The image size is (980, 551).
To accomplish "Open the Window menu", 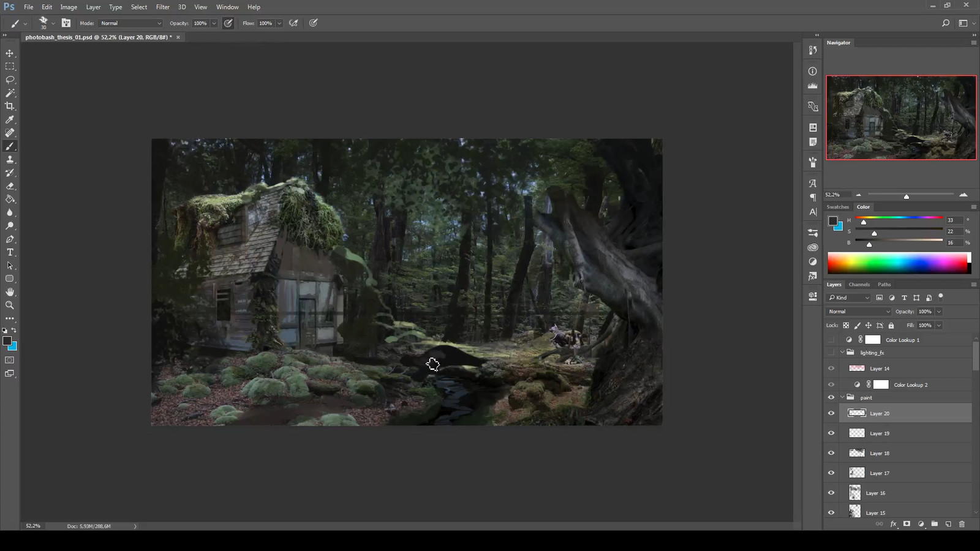I will (x=227, y=7).
